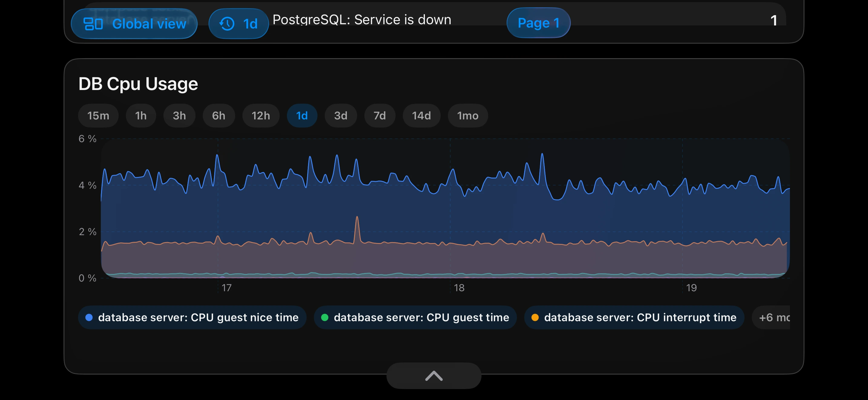Screen dimensions: 868x400
Task: Select the 1d highlighted range pill
Action: 302,116
